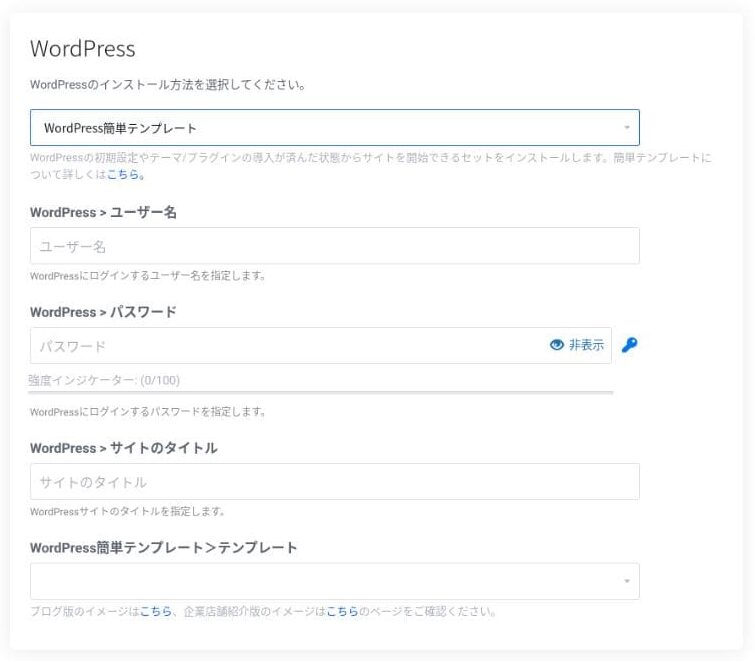Focus the ユーザー名 input field
This screenshot has height=662, width=755.
pyautogui.click(x=334, y=246)
